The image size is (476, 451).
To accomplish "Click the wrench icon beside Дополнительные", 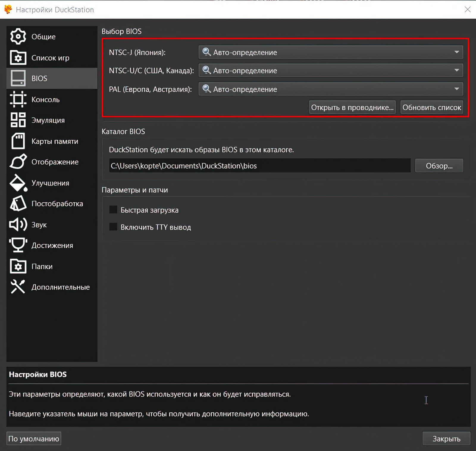I will (x=18, y=287).
